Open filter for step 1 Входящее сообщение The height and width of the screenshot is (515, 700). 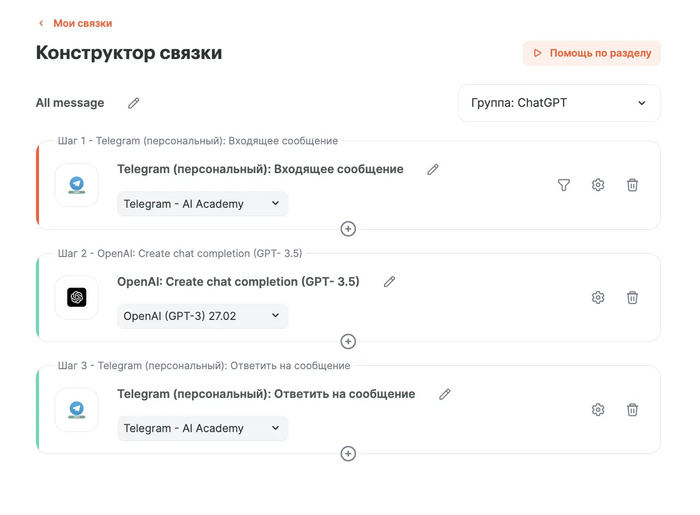564,185
